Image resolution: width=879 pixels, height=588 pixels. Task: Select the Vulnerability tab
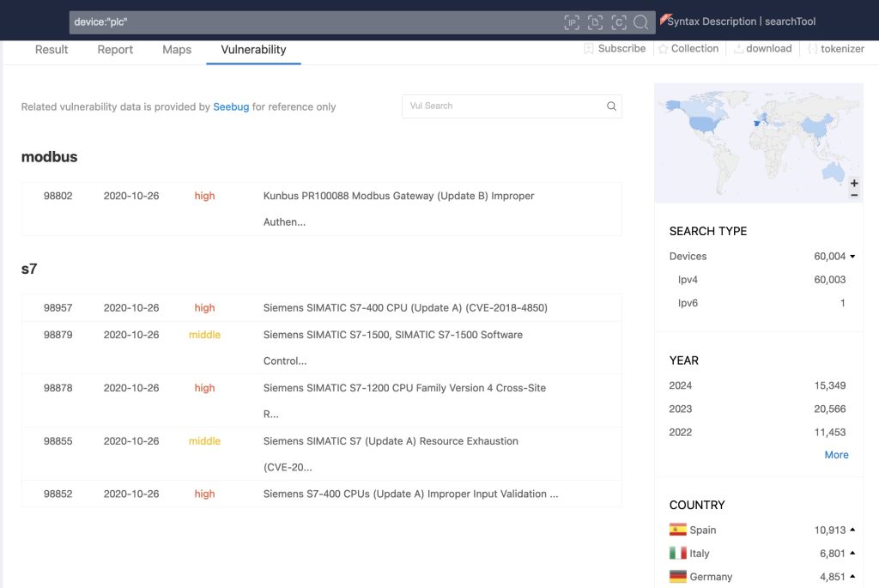(253, 49)
